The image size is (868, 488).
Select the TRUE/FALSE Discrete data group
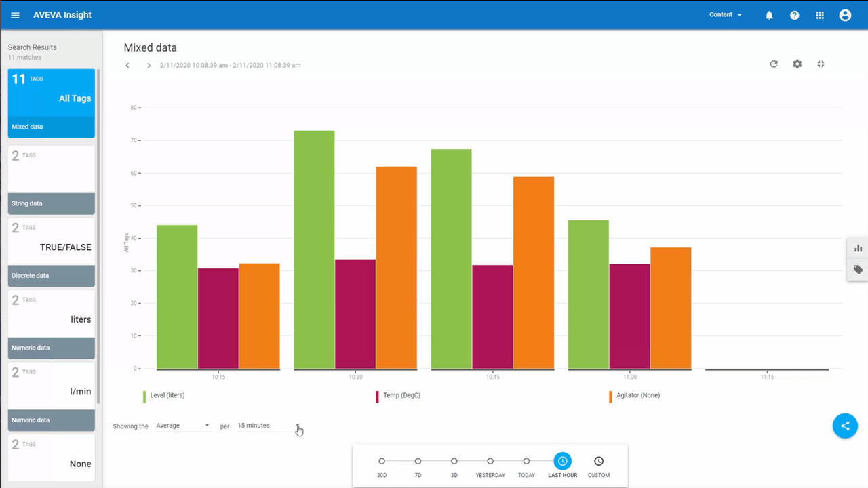click(x=51, y=251)
